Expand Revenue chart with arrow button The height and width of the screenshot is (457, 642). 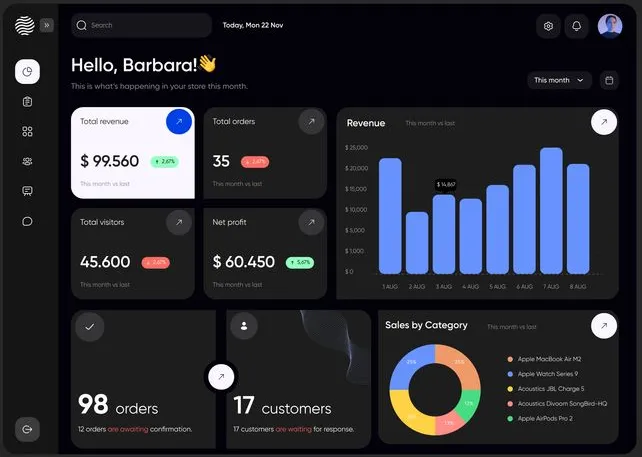pyautogui.click(x=604, y=122)
